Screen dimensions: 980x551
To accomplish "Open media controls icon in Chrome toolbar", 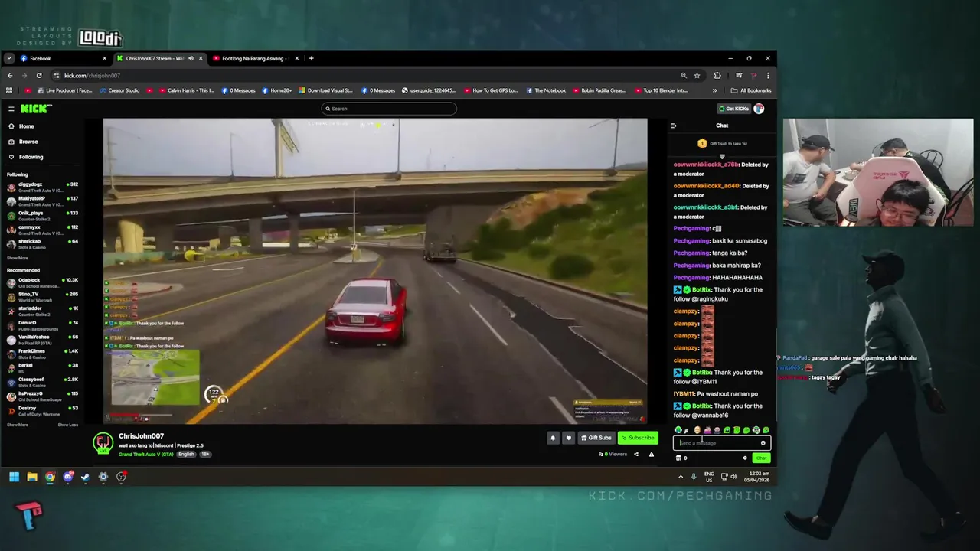I will [x=739, y=75].
